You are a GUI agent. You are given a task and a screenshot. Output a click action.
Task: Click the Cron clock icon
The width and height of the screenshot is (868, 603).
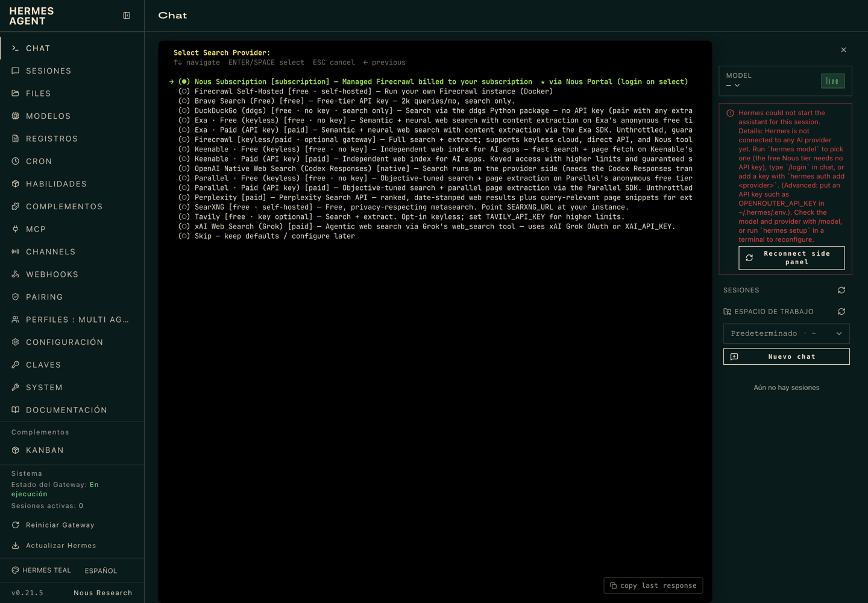click(x=16, y=162)
